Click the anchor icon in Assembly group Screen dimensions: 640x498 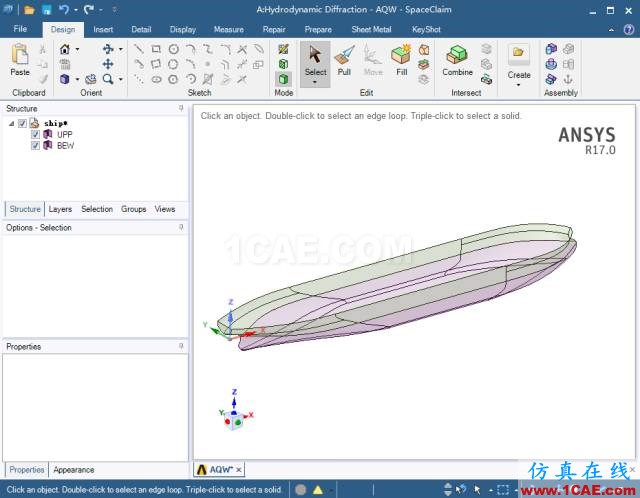pyautogui.click(x=568, y=79)
